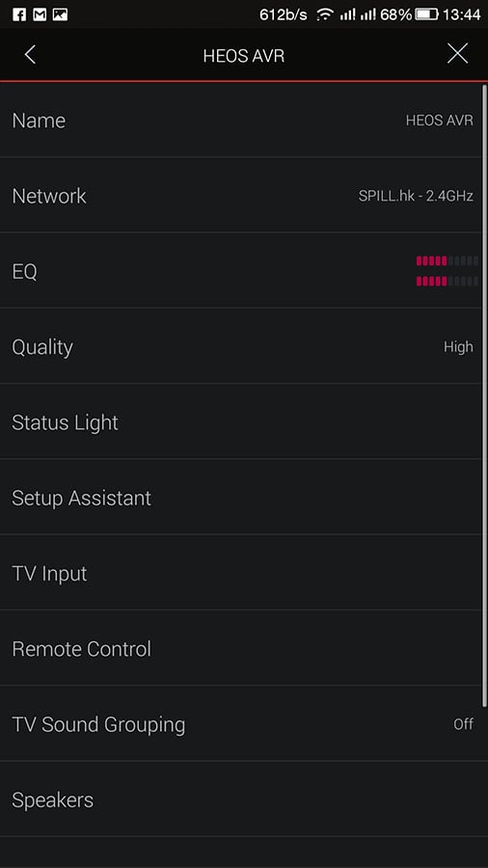Open Status Light settings
Screen dimensions: 488x868
[x=241, y=421]
